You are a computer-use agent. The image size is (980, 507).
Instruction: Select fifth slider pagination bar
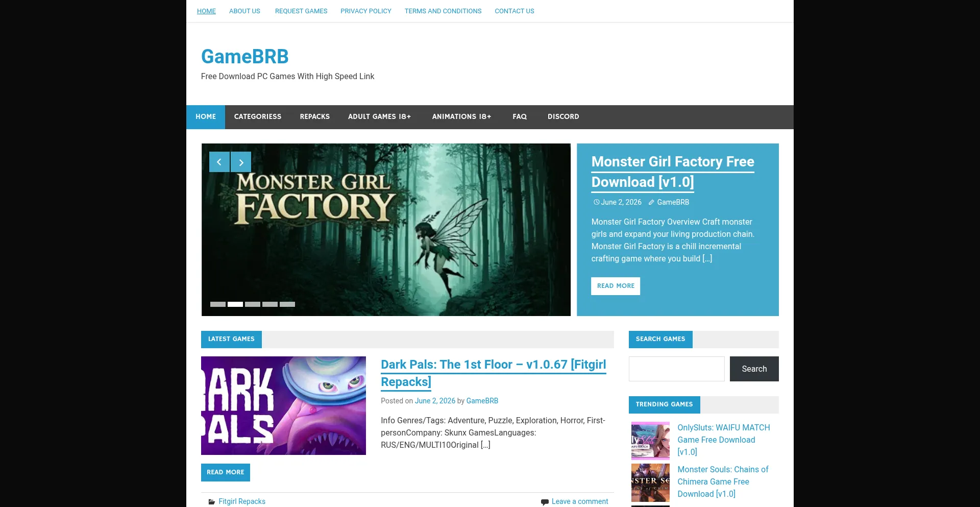coord(287,304)
